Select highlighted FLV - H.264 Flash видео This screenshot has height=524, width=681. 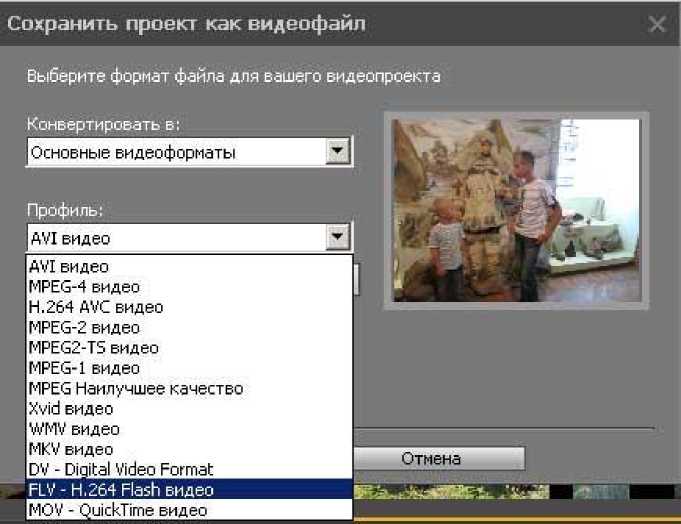tap(189, 489)
